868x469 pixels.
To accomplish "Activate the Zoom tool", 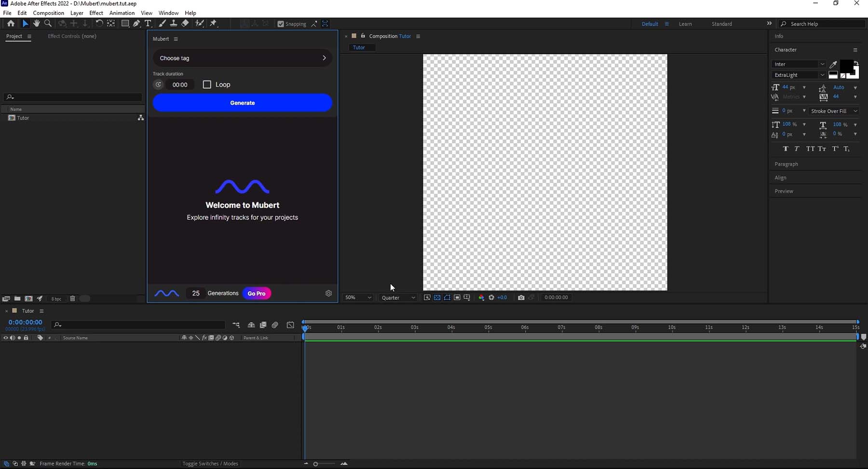I will coord(48,23).
